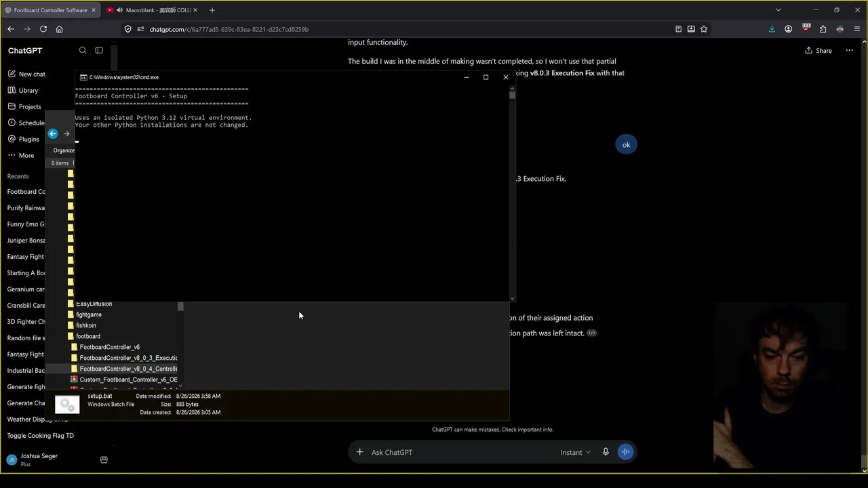Select the fightgame folder in the tree

88,314
